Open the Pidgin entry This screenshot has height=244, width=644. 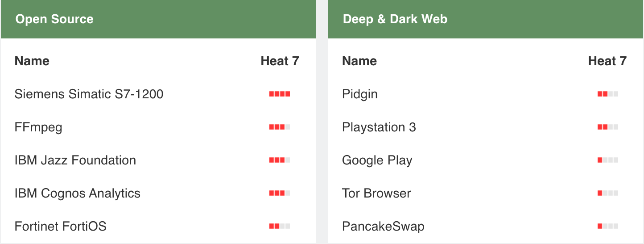[x=359, y=94]
